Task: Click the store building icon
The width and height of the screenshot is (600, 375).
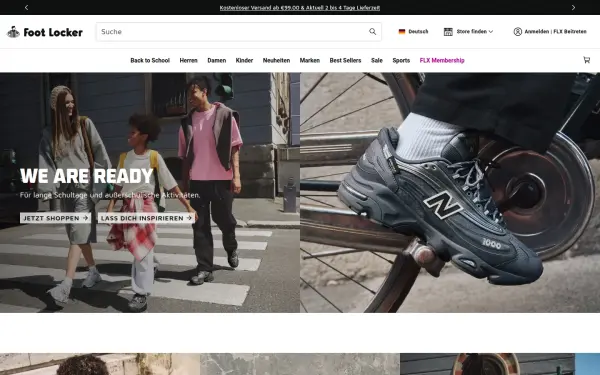Action: (x=448, y=32)
